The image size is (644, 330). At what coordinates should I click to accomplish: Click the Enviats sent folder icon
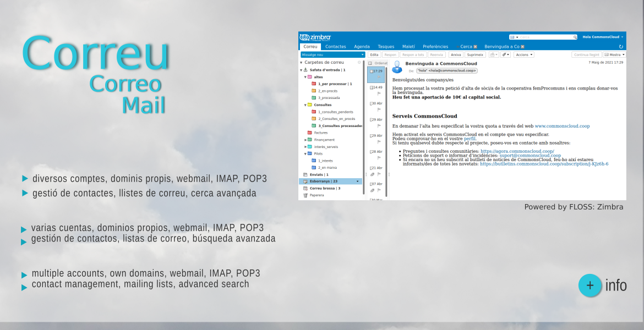coord(305,175)
